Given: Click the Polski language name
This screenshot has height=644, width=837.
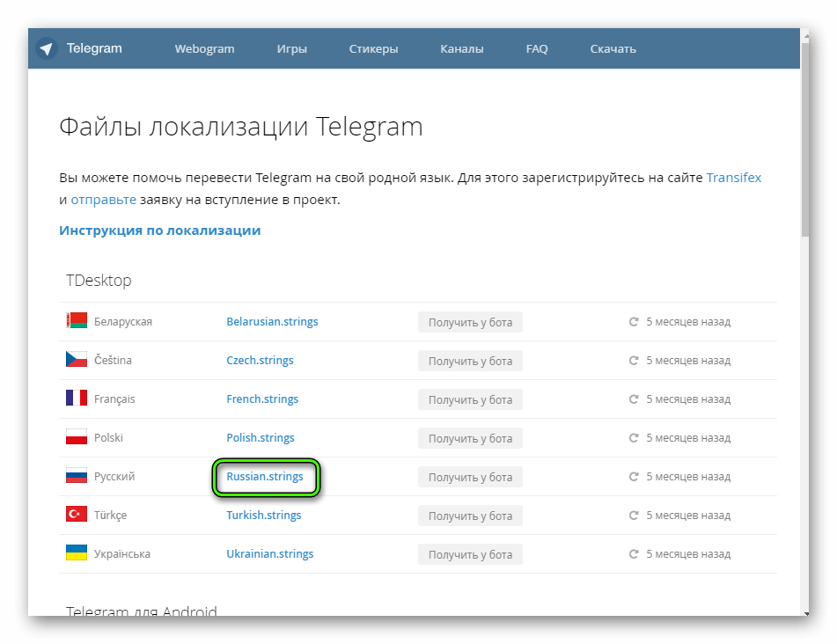Looking at the screenshot, I should click(x=108, y=437).
